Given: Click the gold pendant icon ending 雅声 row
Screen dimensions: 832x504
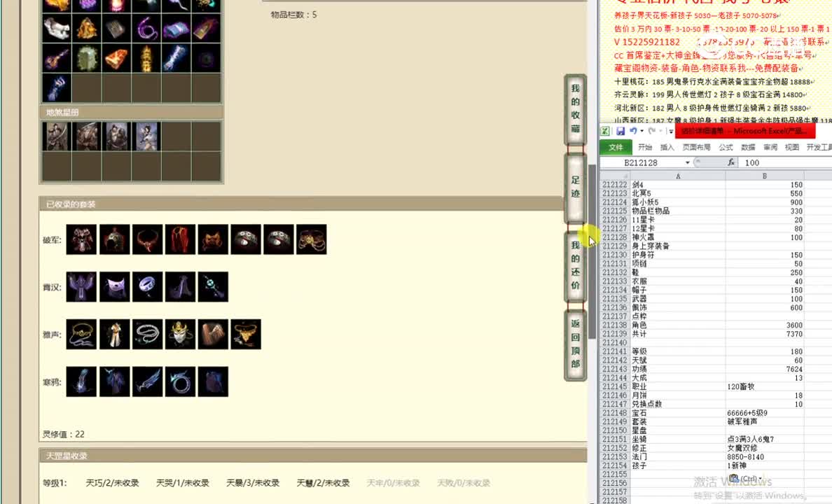Looking at the screenshot, I should (246, 334).
